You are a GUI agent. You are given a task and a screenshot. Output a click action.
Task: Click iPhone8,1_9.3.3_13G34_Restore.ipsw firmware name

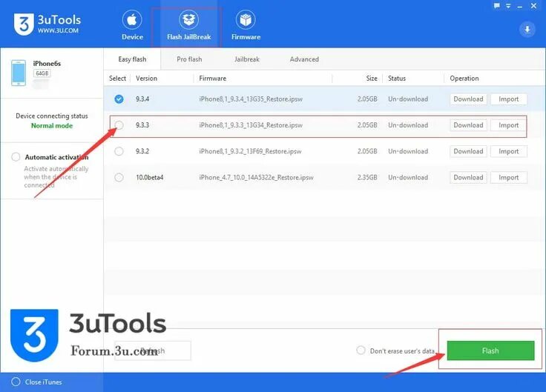tap(251, 125)
